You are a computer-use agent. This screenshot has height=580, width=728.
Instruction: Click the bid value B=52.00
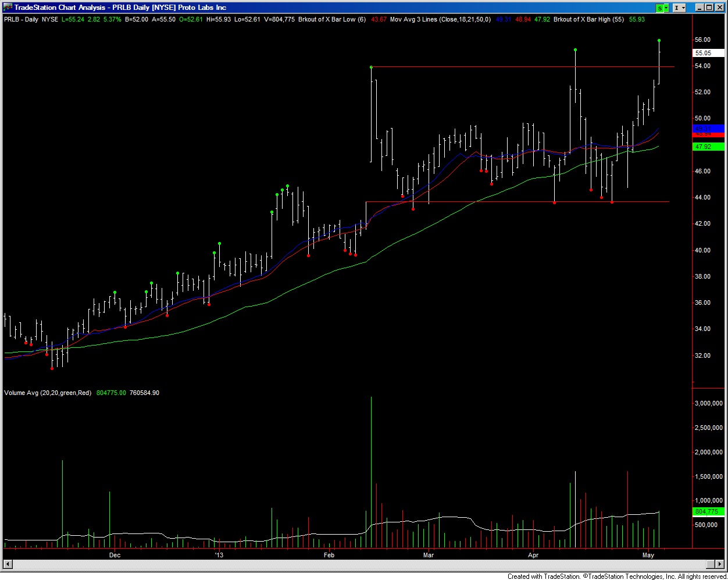[x=137, y=19]
